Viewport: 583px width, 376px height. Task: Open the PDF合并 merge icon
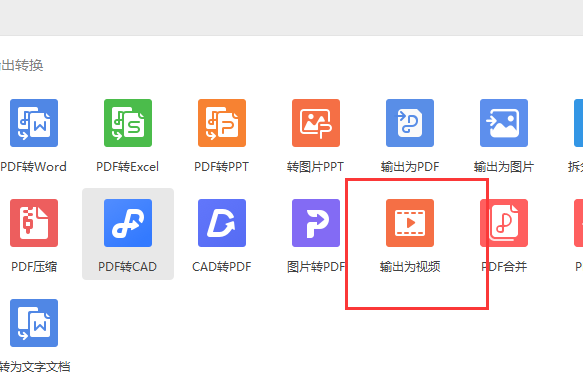point(504,223)
